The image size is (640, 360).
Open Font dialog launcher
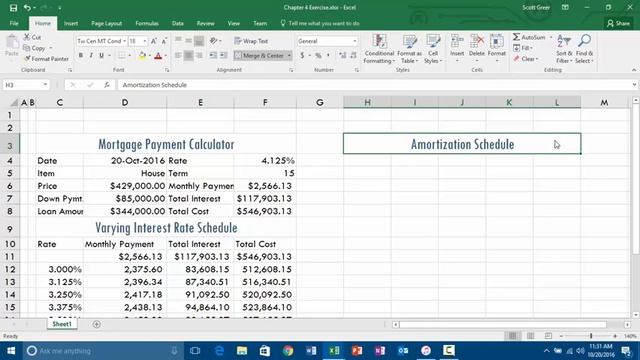[167, 70]
